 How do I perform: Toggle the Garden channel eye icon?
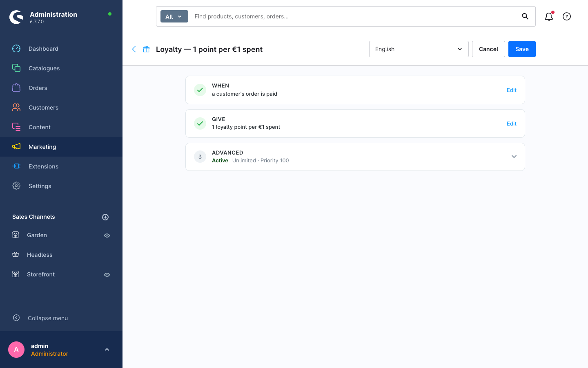tap(107, 236)
